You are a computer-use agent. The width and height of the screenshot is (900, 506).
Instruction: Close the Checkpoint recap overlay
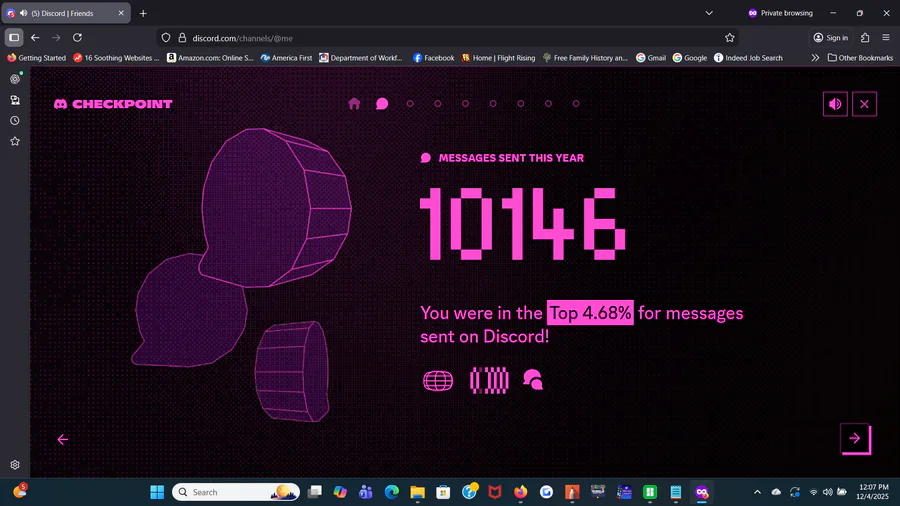(864, 104)
